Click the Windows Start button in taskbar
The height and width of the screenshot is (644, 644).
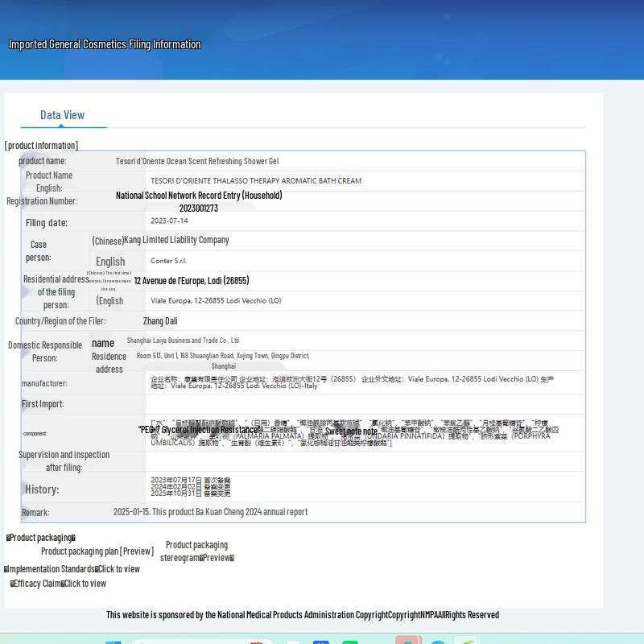pyautogui.click(x=113, y=641)
